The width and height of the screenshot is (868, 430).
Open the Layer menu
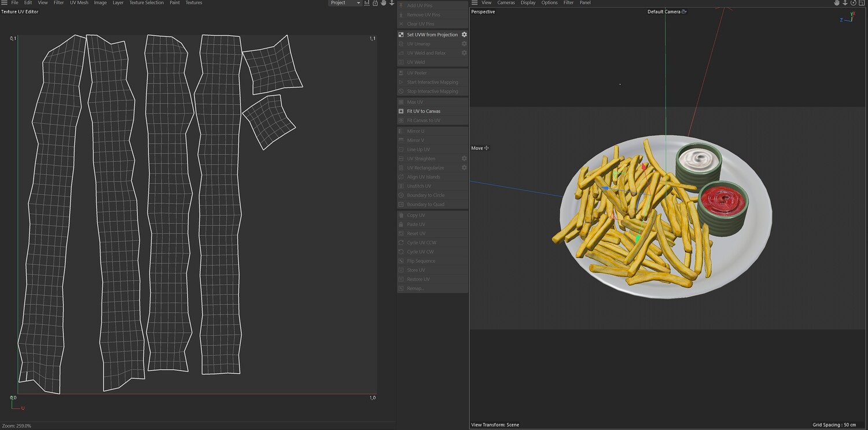click(118, 3)
